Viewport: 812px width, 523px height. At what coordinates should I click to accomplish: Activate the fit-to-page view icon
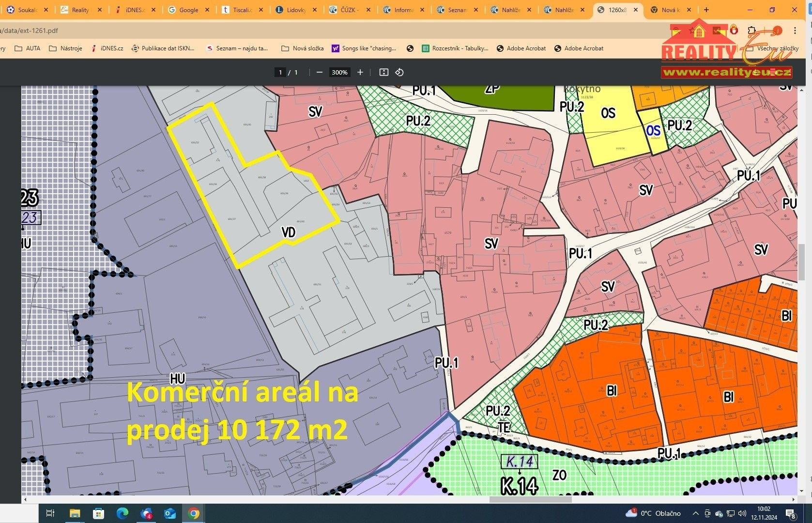[383, 72]
